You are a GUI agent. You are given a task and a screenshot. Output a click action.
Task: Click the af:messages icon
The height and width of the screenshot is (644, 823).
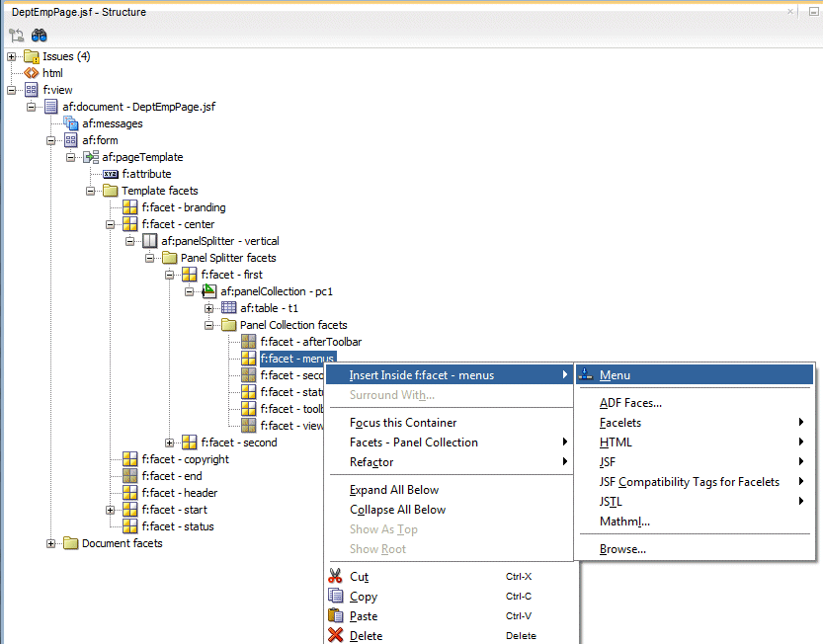(71, 123)
